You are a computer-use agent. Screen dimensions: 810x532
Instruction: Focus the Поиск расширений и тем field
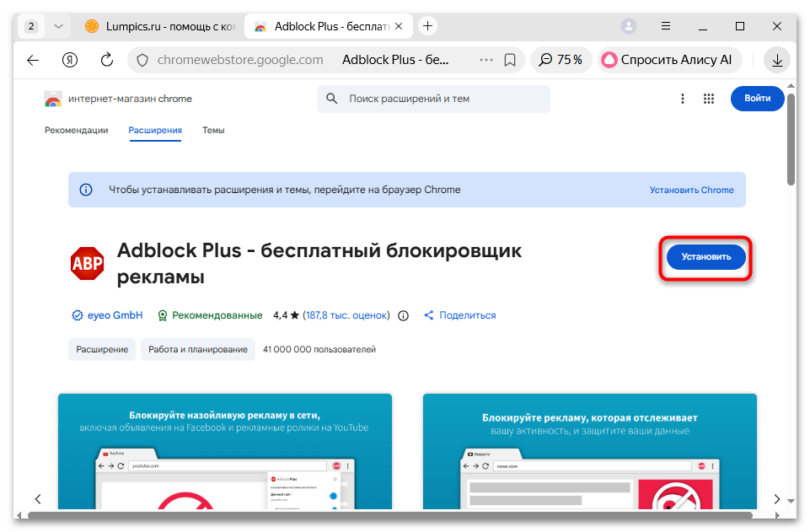(433, 99)
